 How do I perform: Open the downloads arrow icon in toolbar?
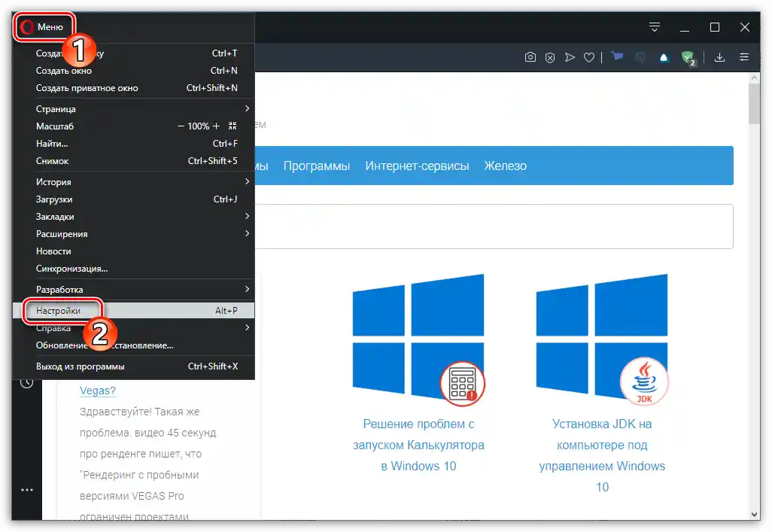tap(719, 58)
